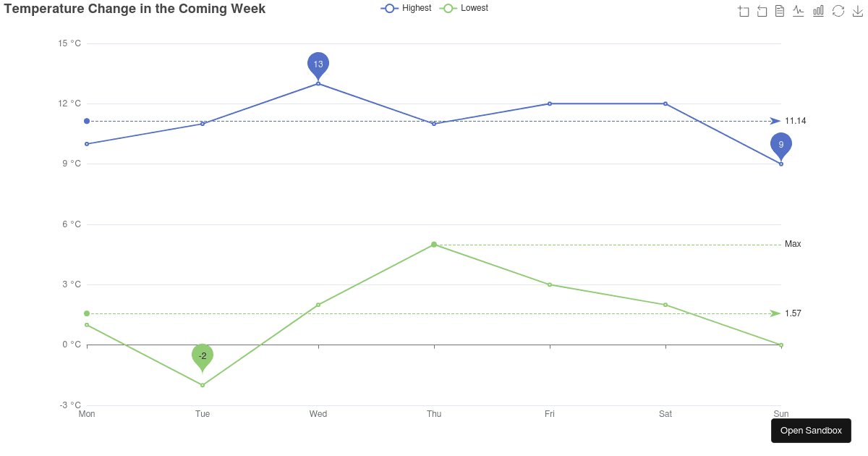Switch chart to line view
Image resolution: width=868 pixels, height=456 pixels.
click(799, 11)
